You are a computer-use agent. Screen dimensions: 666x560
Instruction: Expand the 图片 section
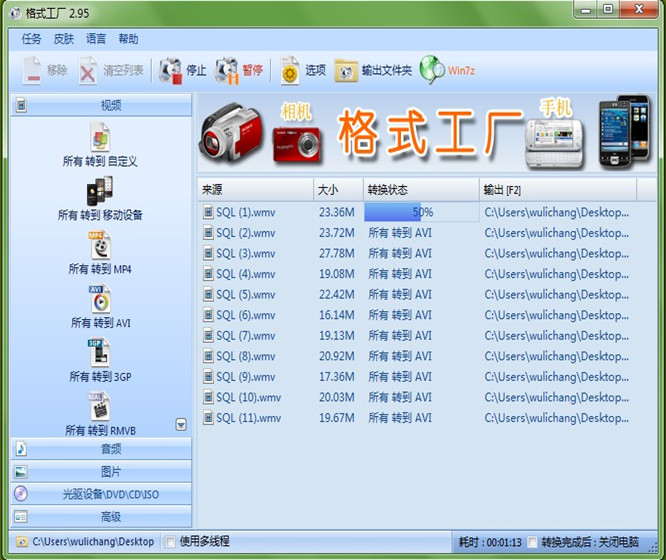pos(101,472)
